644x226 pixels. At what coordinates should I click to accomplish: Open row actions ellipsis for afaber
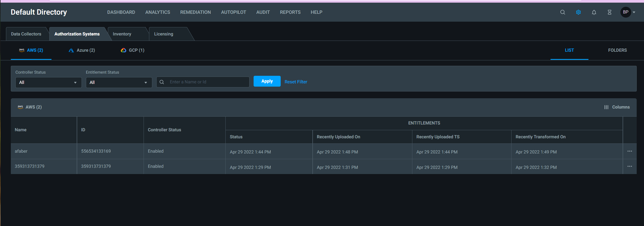[x=629, y=151]
